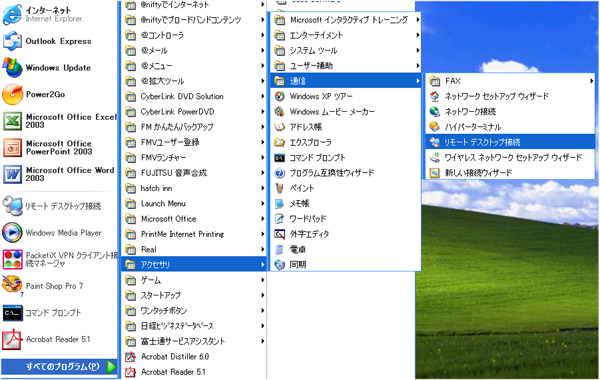Open 富士通サービスアシスタント folder
This screenshot has width=600, height=380.
tap(194, 341)
